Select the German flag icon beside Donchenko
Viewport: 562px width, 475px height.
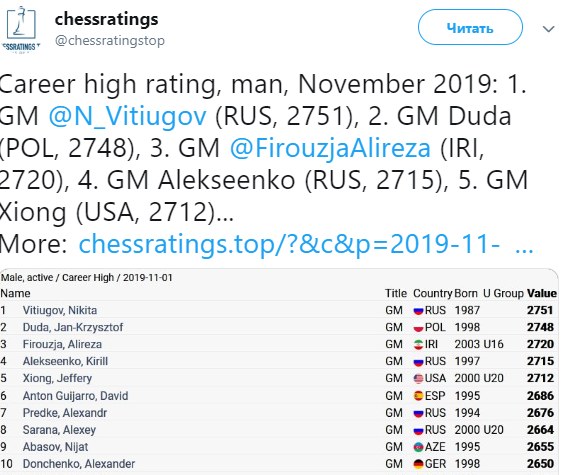coord(418,464)
